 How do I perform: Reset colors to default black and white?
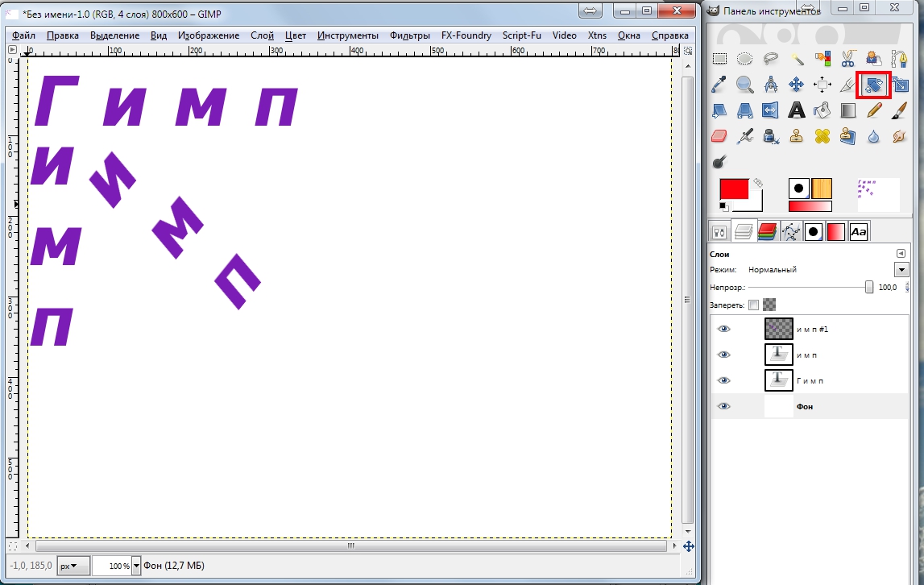723,207
